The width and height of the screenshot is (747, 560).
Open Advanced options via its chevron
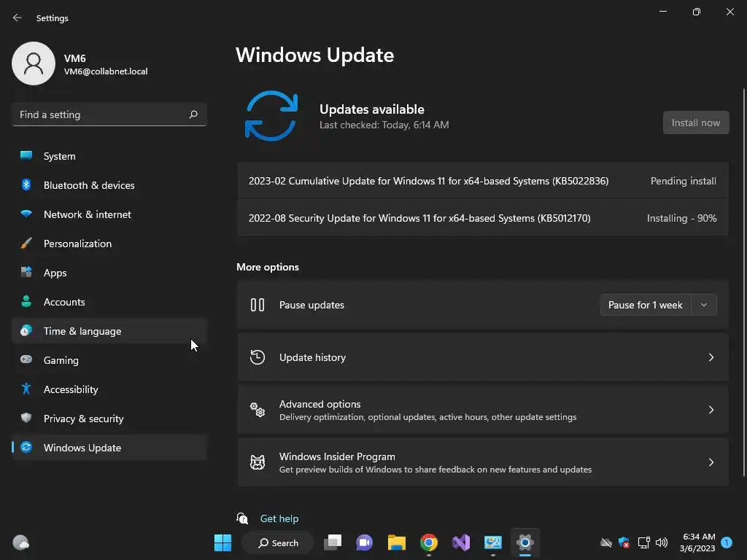point(711,410)
